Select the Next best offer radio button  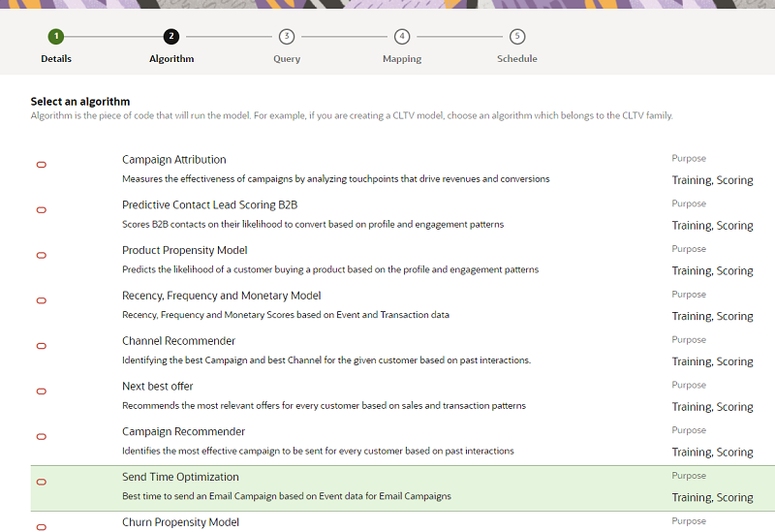[41, 391]
